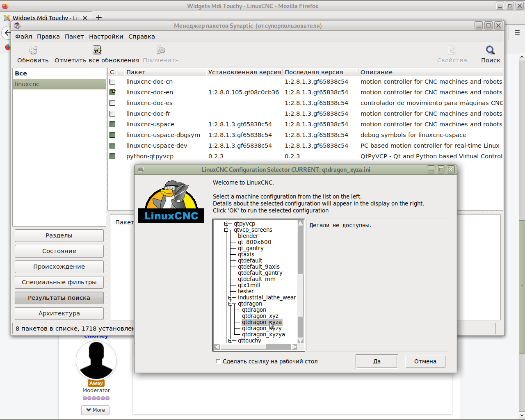Sort by Установленная версия column header
The width and height of the screenshot is (525, 420).
click(x=244, y=72)
